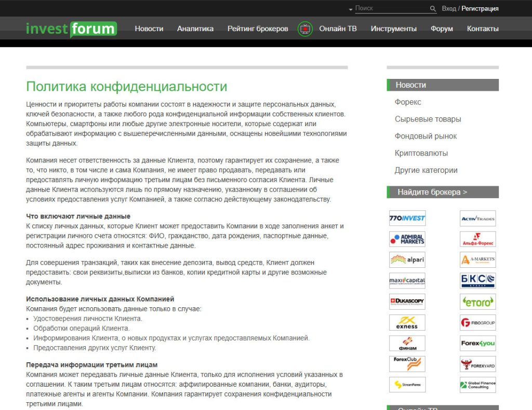532x410 pixels.
Task: Select the Forex4you broker logo
Action: 477,343
